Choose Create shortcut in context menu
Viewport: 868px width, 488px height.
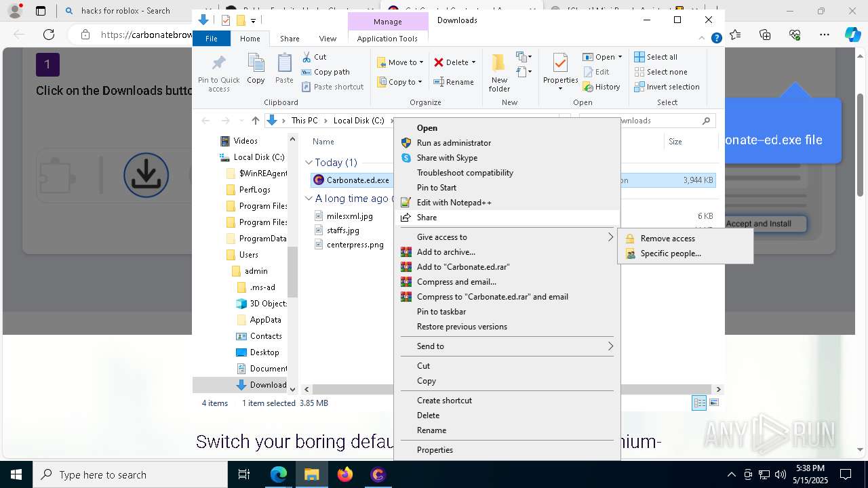click(x=507, y=401)
